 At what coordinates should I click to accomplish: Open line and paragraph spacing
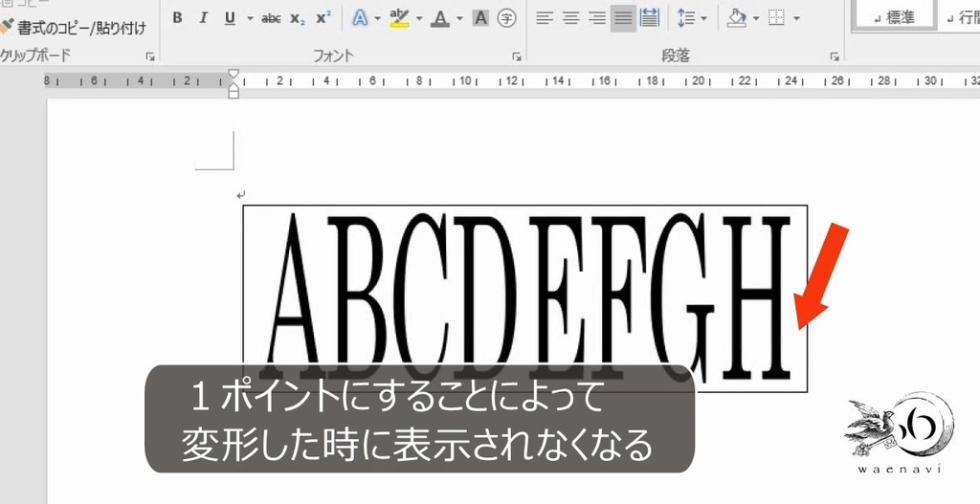click(686, 18)
